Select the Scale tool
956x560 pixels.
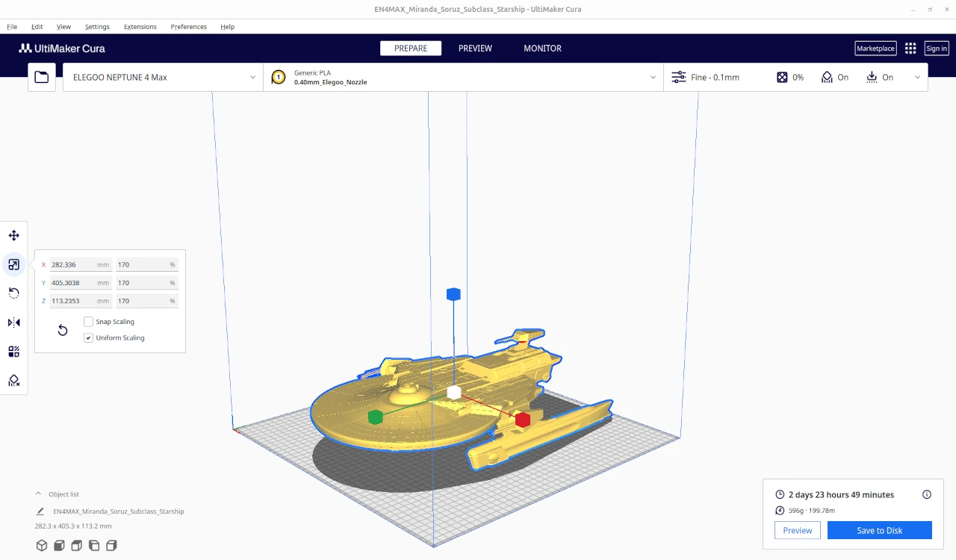coord(13,264)
